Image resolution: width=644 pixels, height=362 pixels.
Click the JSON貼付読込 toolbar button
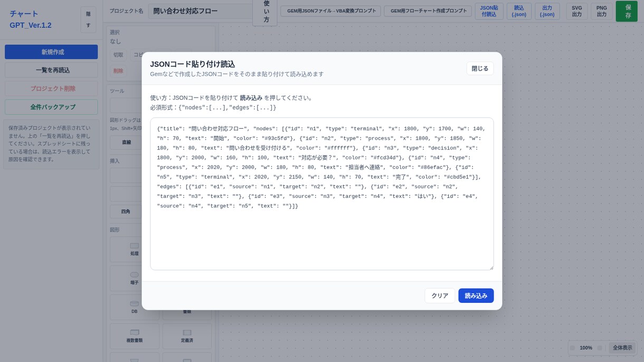click(489, 11)
